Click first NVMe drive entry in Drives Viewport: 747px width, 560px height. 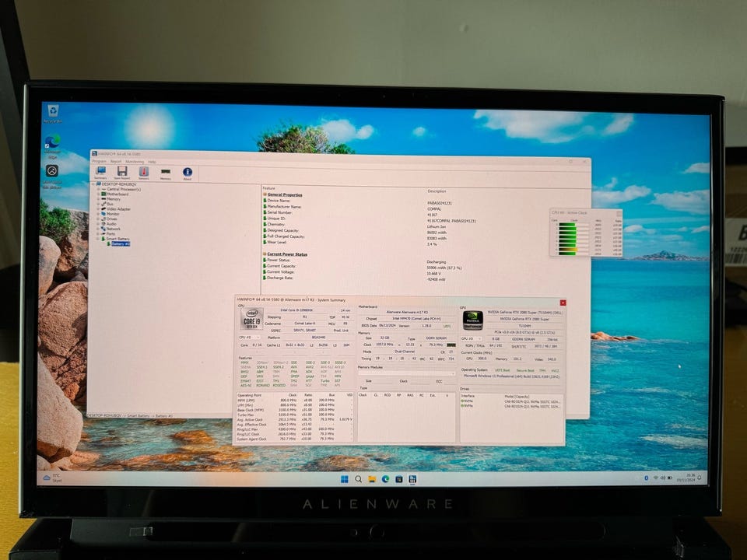pyautogui.click(x=512, y=401)
